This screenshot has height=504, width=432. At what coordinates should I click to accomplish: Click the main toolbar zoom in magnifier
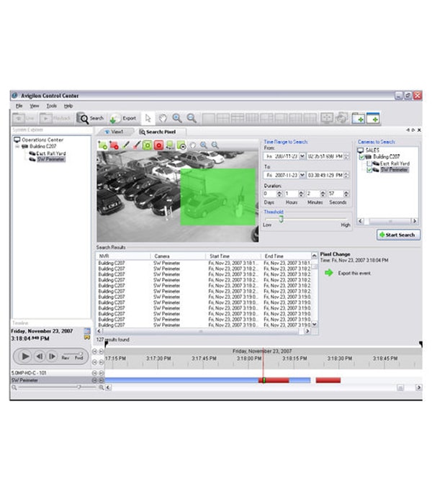point(177,118)
